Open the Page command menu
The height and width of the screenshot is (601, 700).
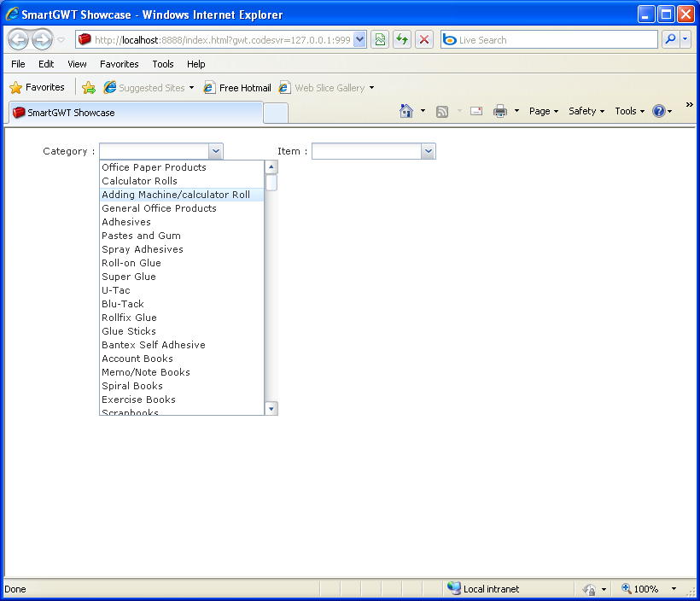tap(543, 111)
